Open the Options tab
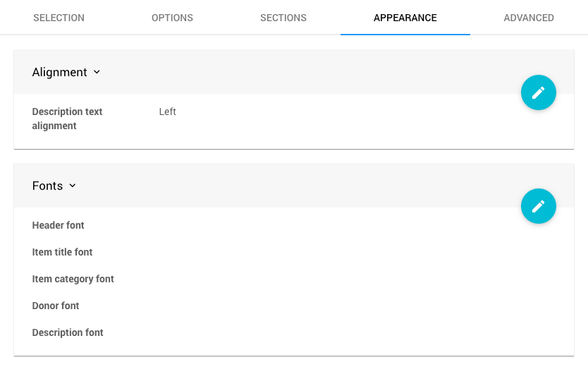Image resolution: width=588 pixels, height=391 pixels. click(172, 18)
